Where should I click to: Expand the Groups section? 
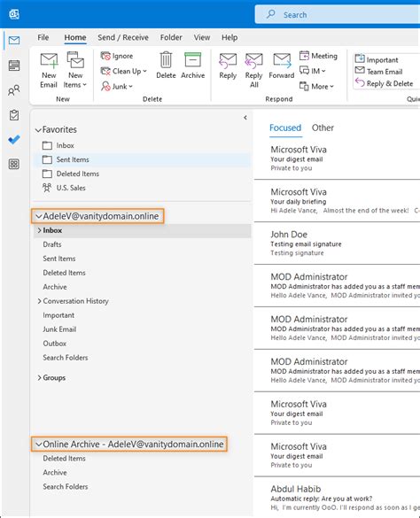(x=39, y=377)
